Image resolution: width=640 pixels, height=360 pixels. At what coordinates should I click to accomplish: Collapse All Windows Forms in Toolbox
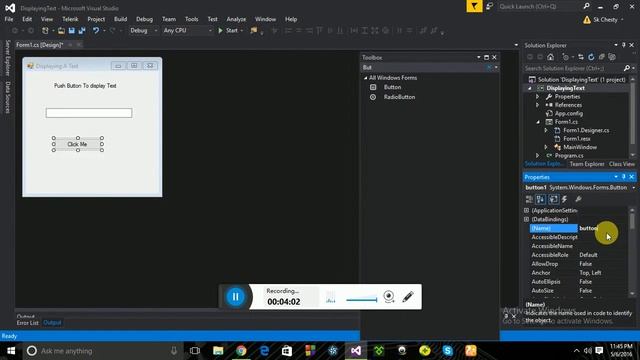(x=366, y=78)
